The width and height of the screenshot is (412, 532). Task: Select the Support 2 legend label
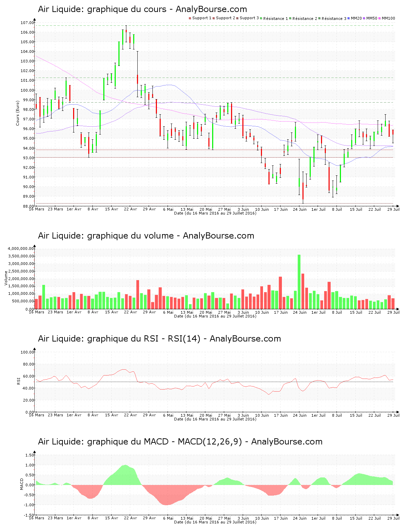pyautogui.click(x=226, y=18)
